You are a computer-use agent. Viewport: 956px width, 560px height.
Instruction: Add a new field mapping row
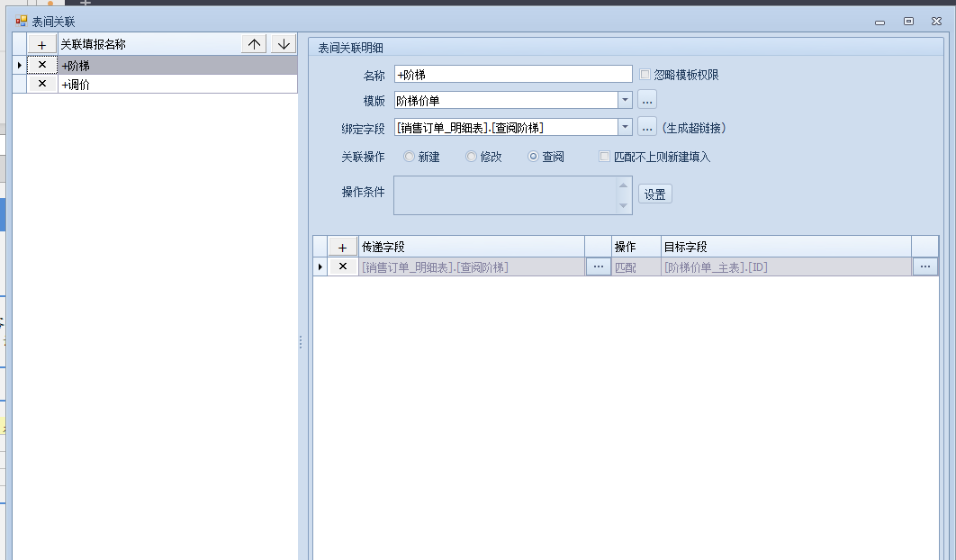pos(342,247)
